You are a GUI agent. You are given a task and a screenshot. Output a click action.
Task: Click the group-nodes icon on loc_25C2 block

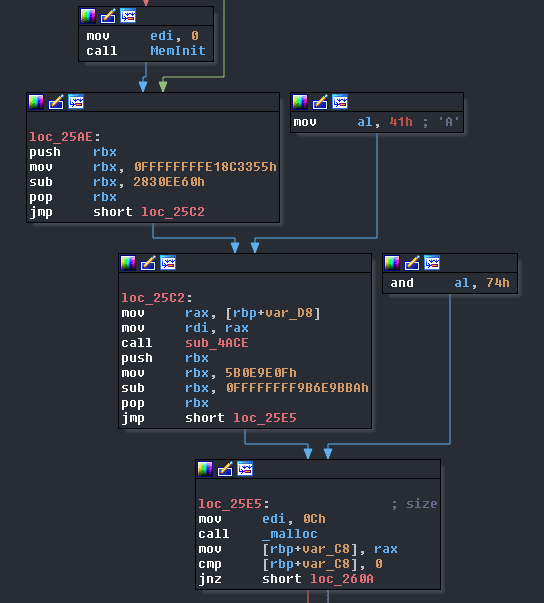pos(168,263)
